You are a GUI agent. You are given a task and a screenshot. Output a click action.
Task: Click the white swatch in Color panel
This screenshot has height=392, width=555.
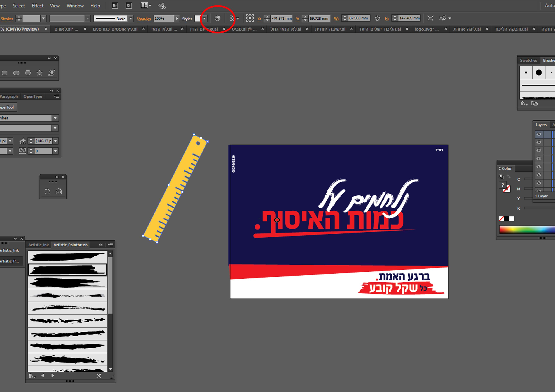coord(512,219)
